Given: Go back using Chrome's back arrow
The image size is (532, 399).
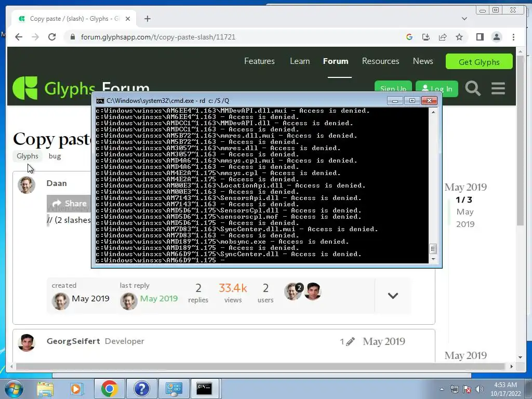Looking at the screenshot, I should coord(19,37).
